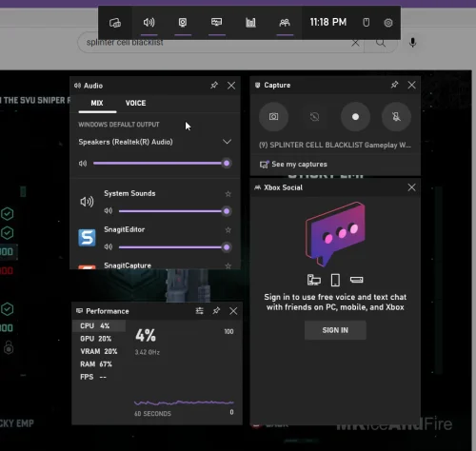Start voice search with microphone icon
The image size is (476, 451).
412,43
